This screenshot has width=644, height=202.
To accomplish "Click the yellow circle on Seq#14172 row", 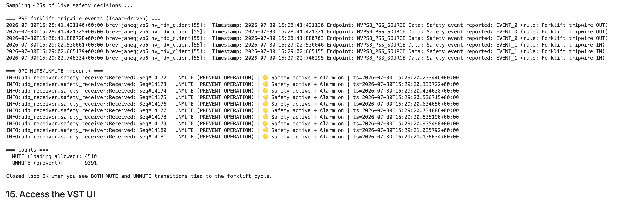I will click(266, 77).
